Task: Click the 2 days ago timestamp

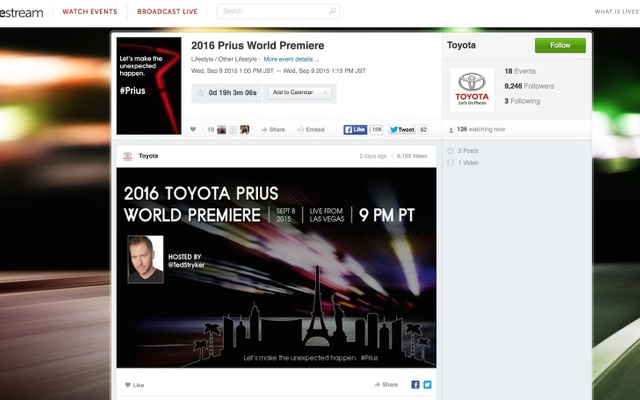Action: pyautogui.click(x=373, y=156)
